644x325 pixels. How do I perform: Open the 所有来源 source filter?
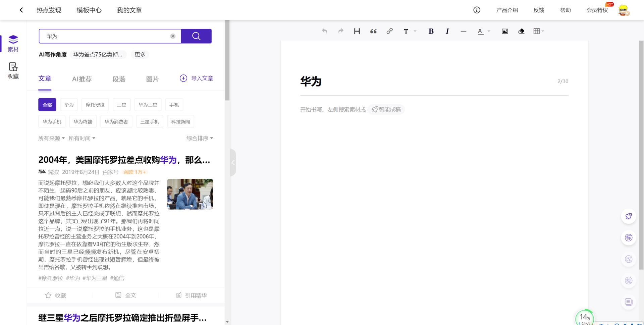point(51,138)
